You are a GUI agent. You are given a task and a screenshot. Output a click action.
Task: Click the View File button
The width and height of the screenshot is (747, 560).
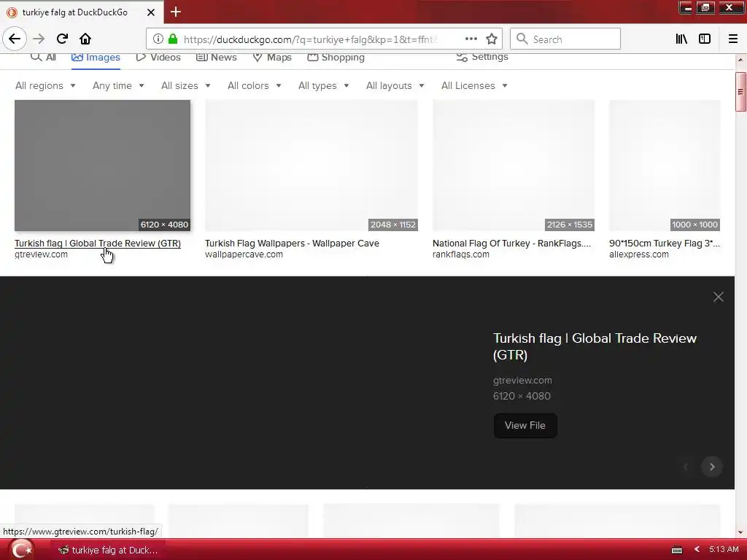pos(525,425)
